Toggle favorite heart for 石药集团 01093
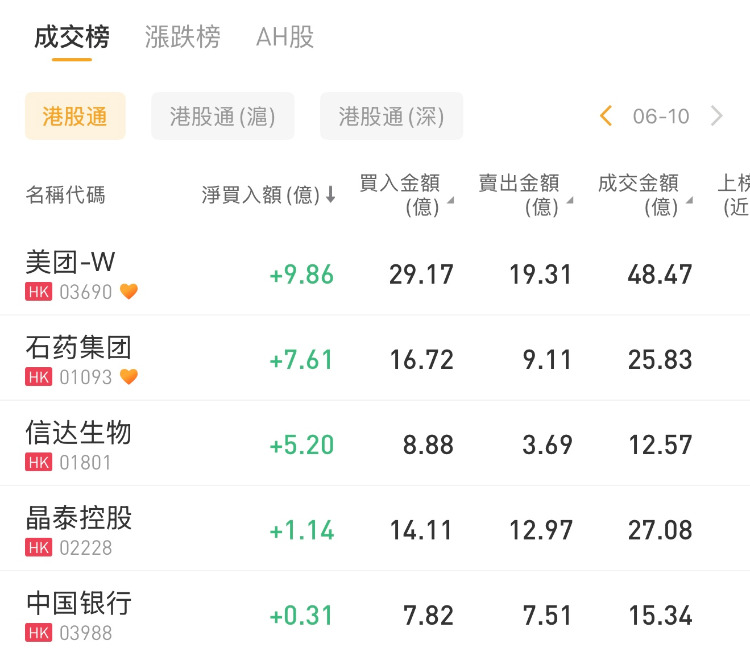750x648 pixels. click(x=129, y=377)
